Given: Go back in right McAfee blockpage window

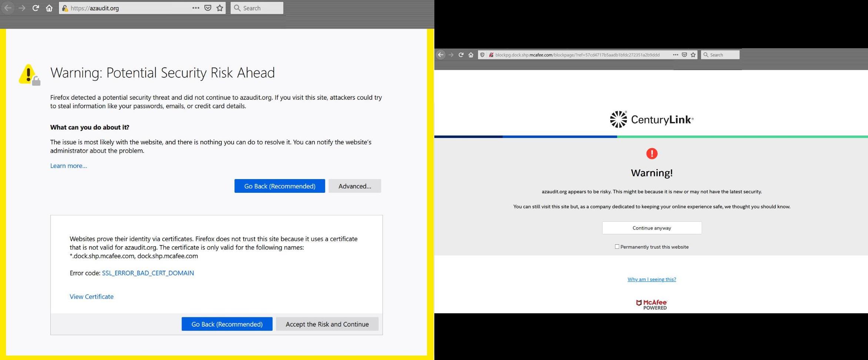Looking at the screenshot, I should (x=441, y=55).
